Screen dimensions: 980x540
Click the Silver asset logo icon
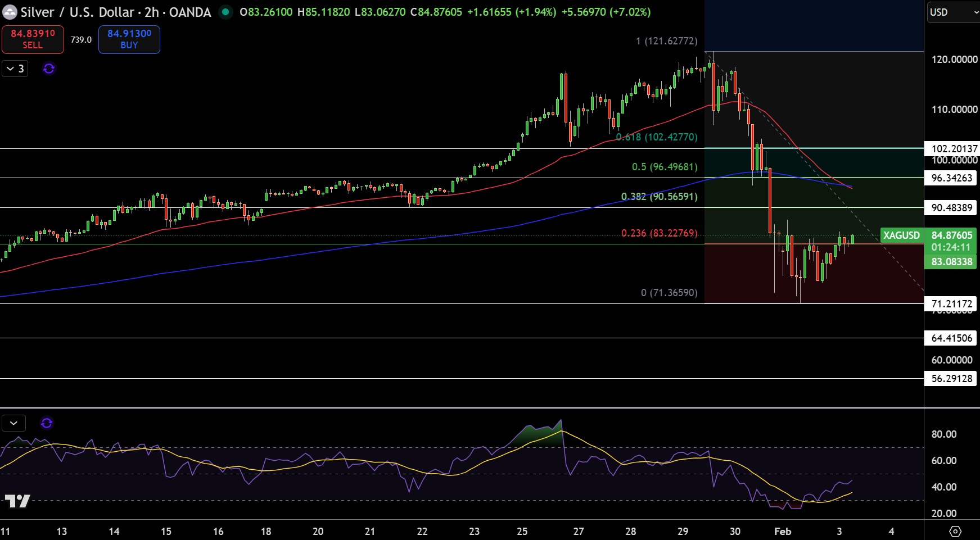click(9, 11)
